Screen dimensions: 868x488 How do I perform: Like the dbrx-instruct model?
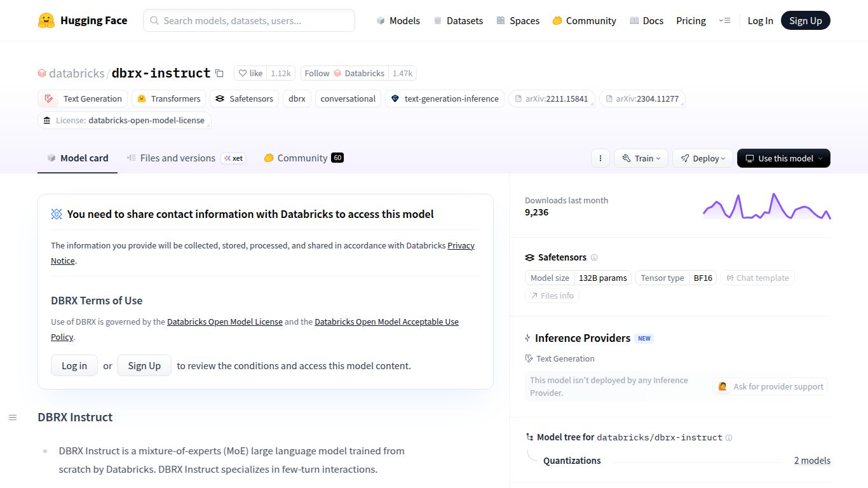tap(250, 73)
